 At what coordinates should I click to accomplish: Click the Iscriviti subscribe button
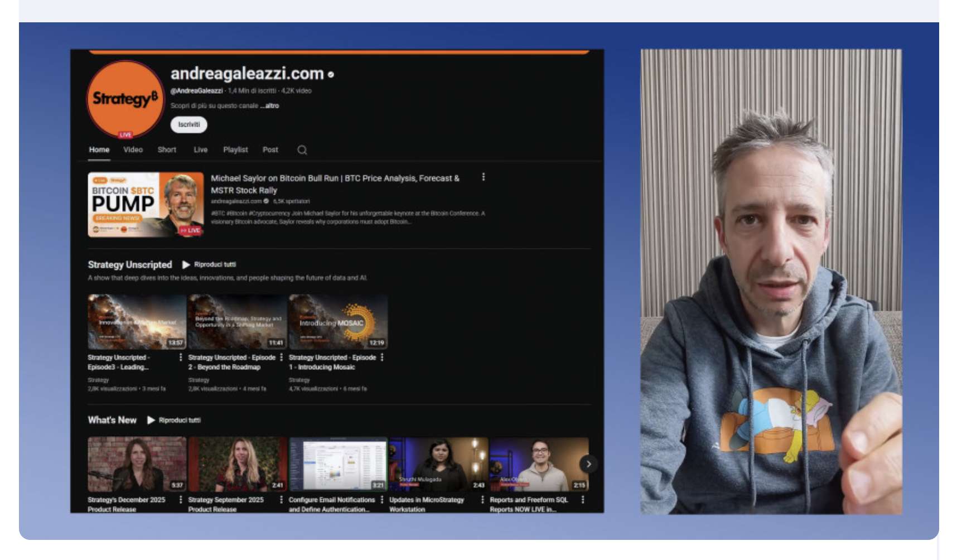coord(188,125)
